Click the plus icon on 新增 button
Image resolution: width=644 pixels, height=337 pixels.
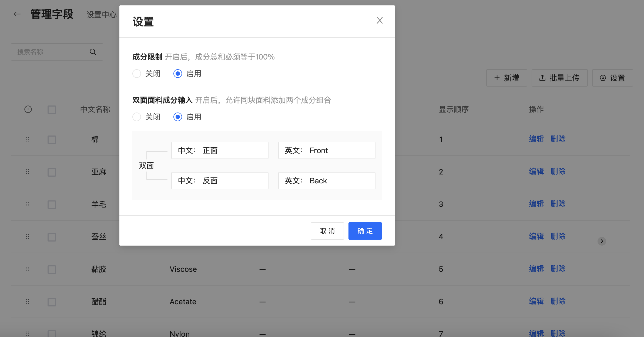(x=497, y=78)
